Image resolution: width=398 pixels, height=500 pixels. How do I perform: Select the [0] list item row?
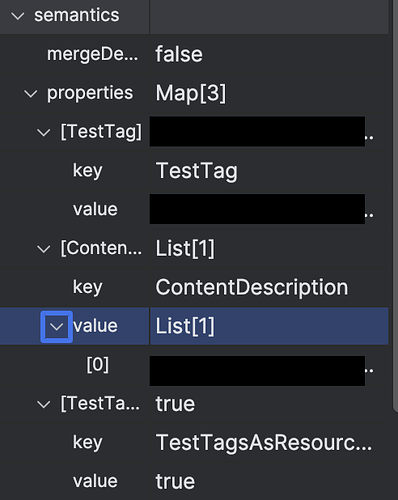194,365
